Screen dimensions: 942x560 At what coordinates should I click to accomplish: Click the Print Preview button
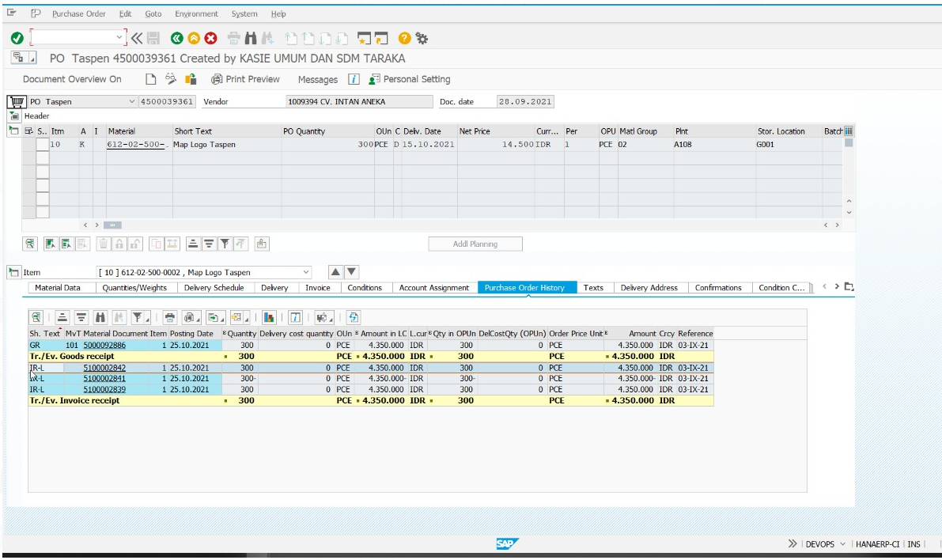245,79
